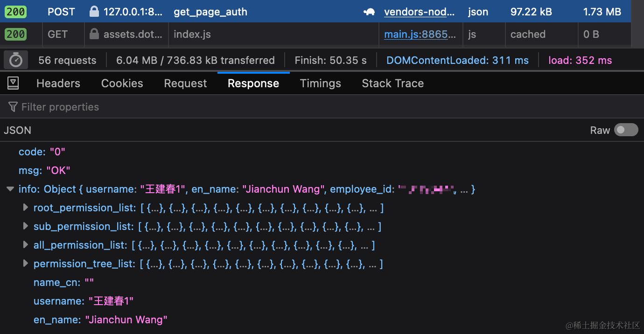This screenshot has width=644, height=334.
Task: Click the padlock icon on the POST request
Action: [95, 12]
